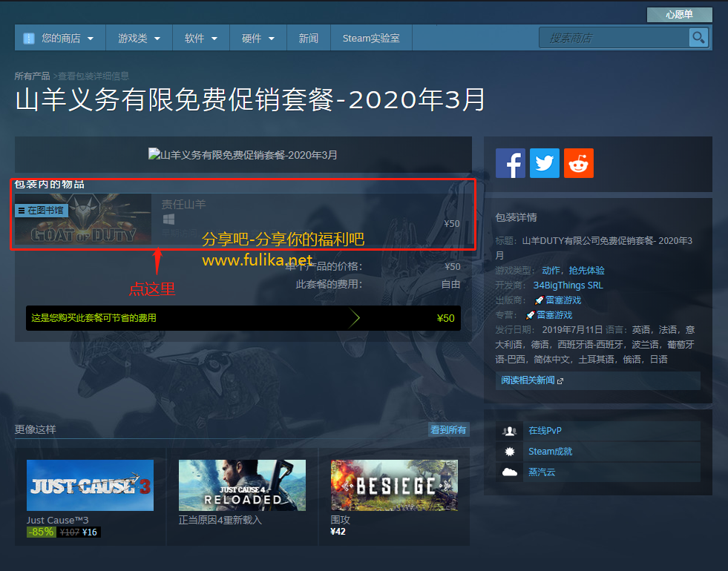Click the rocket icon beside the 出版商 publisher
Image resolution: width=728 pixels, height=571 pixels.
[539, 300]
